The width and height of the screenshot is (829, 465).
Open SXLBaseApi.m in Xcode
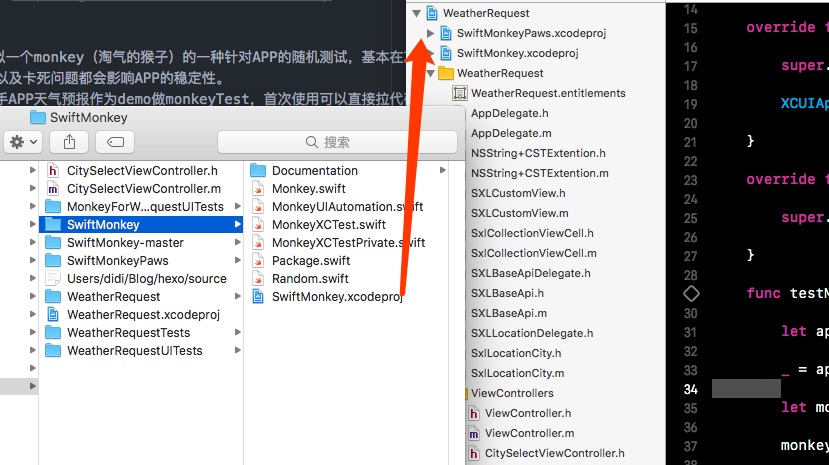click(509, 313)
